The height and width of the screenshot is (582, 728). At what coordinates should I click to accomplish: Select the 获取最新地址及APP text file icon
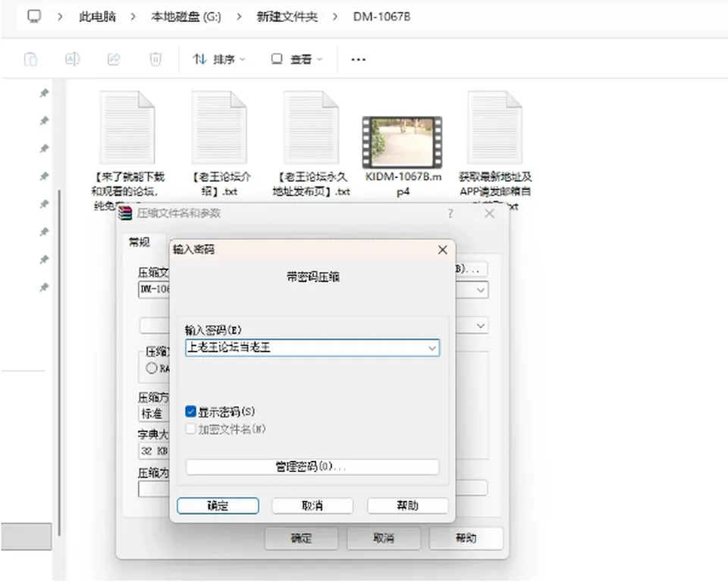click(x=495, y=127)
